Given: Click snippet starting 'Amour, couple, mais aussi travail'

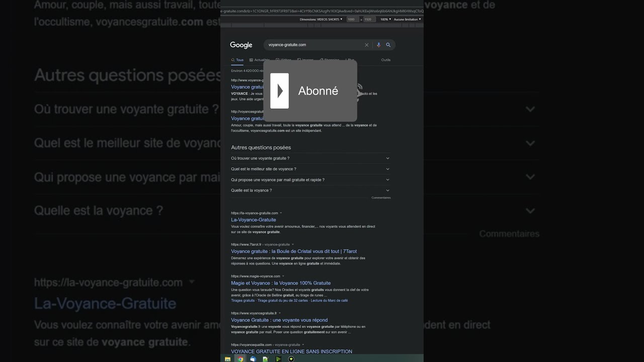Looking at the screenshot, I should pyautogui.click(x=304, y=128).
